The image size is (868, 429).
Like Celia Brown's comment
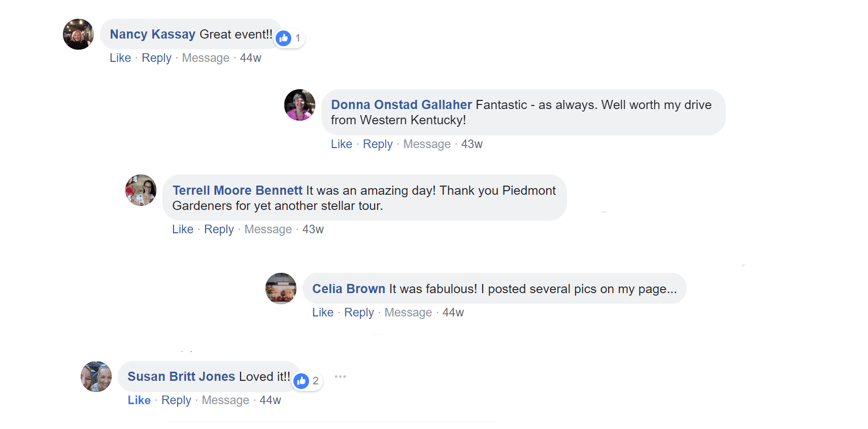(x=322, y=312)
